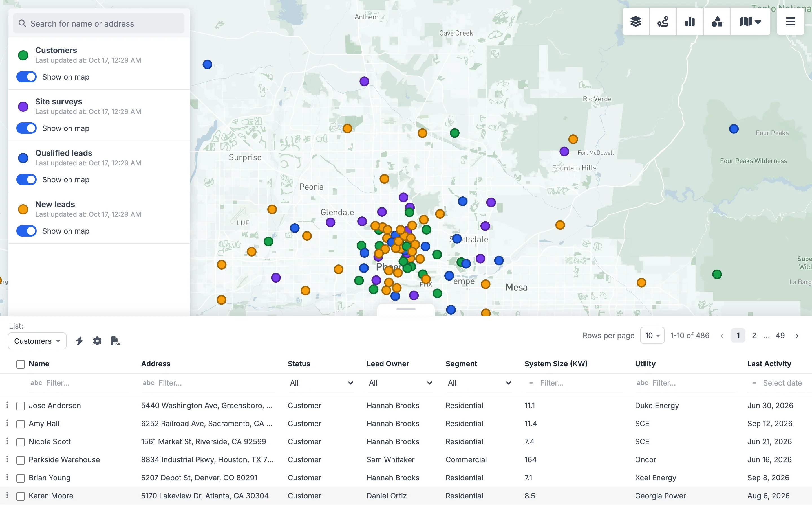Screen dimensions: 812x508
Task: Open row menu for Nicole Scott
Action: (7, 441)
